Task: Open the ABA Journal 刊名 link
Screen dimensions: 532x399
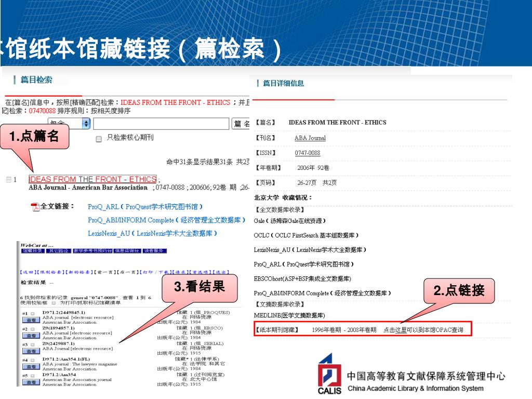Action: (x=310, y=138)
